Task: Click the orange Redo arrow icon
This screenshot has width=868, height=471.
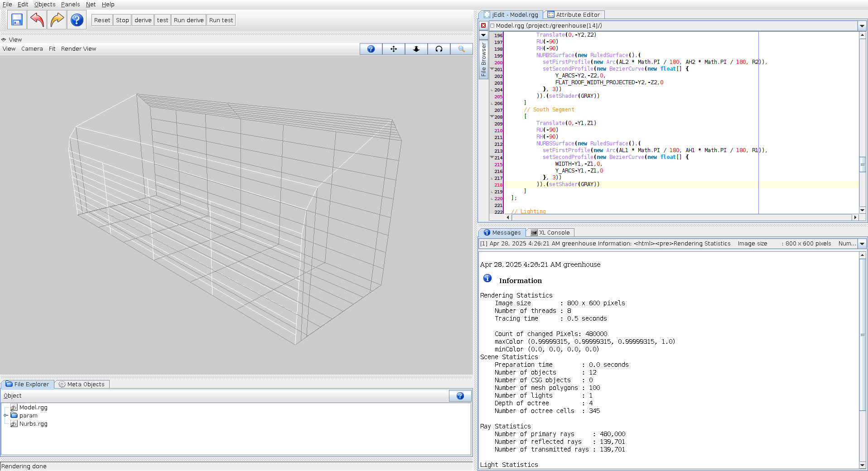Action: click(57, 20)
